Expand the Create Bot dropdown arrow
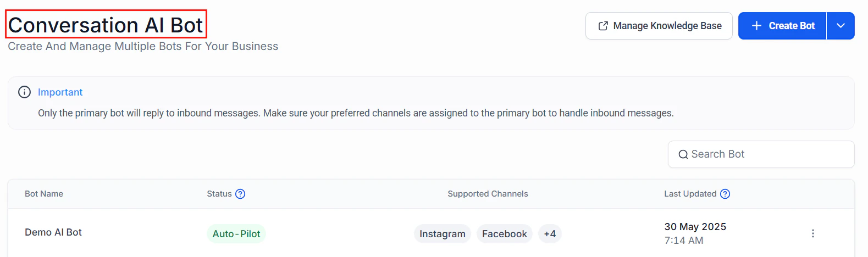868x257 pixels. point(841,26)
